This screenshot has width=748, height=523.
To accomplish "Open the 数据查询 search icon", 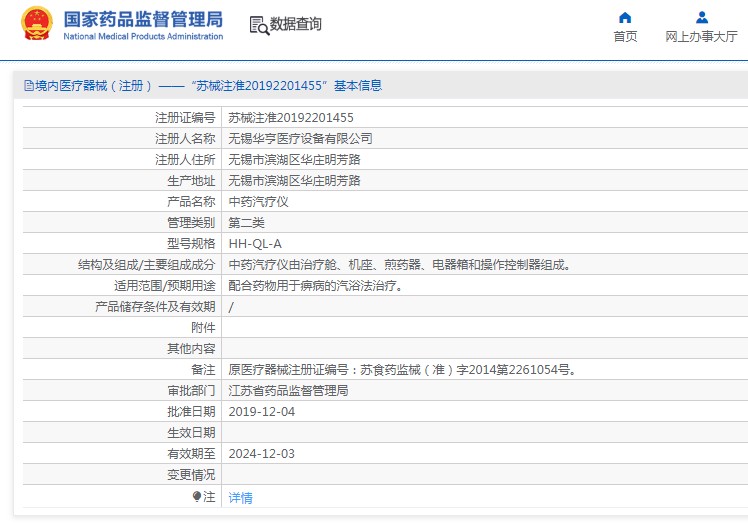I will tap(259, 25).
